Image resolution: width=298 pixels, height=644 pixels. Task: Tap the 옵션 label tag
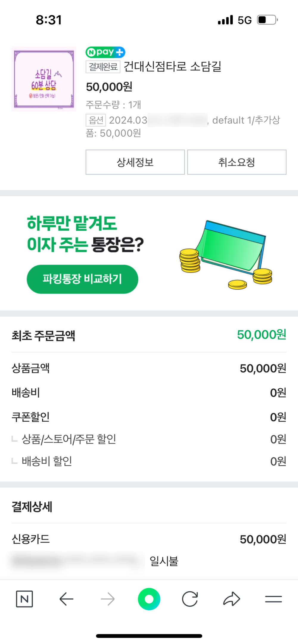96,120
